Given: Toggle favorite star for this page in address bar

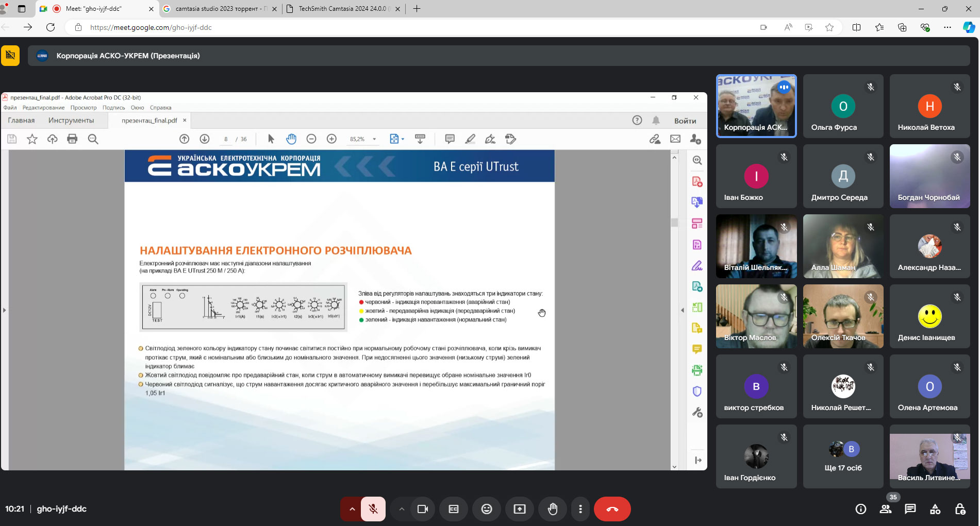Looking at the screenshot, I should (829, 27).
